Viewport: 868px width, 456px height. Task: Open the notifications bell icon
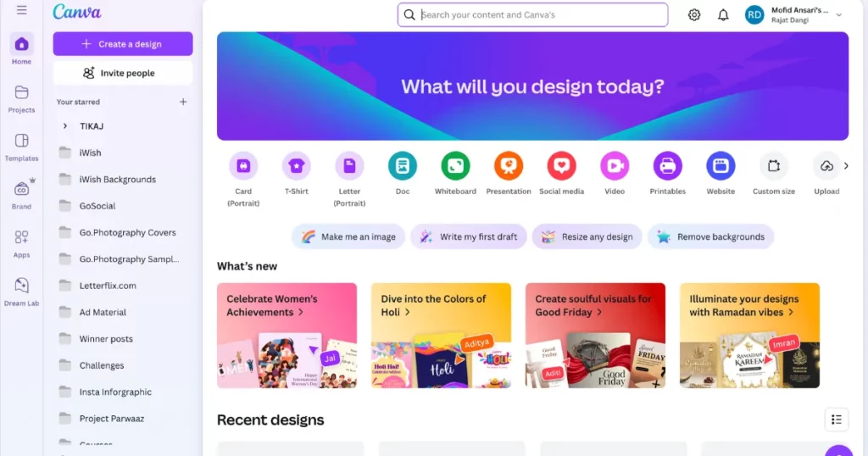[723, 15]
